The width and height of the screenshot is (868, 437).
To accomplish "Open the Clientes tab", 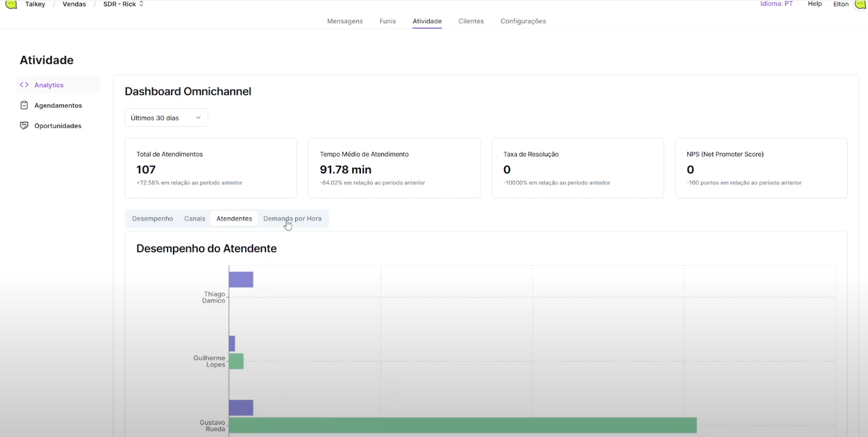I will [x=471, y=22].
